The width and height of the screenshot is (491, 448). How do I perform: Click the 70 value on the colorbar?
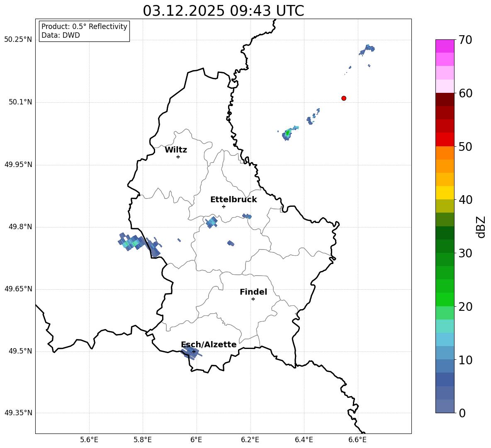(x=466, y=40)
